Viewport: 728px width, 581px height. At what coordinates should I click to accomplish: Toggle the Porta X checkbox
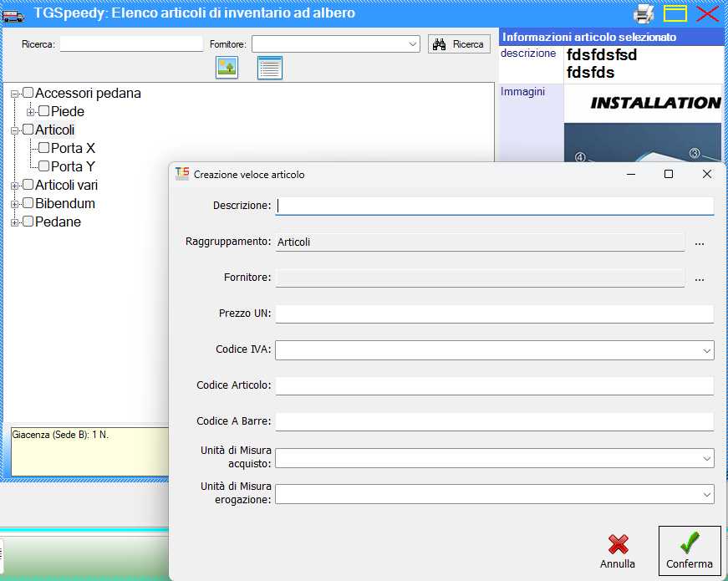point(44,148)
